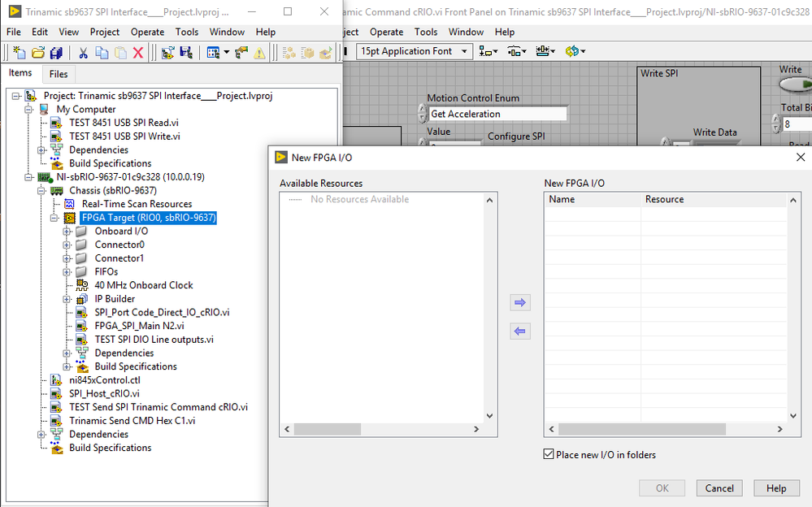Select ni845xControl.ctl in tree

(x=105, y=380)
